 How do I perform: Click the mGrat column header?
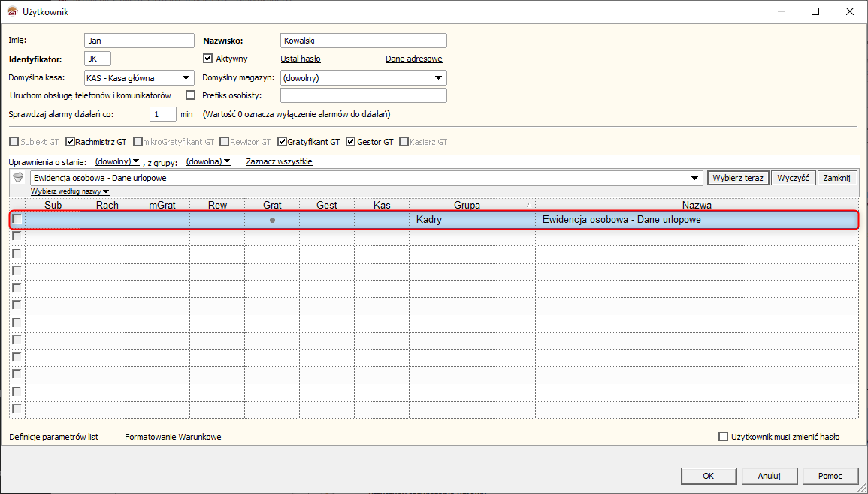[162, 205]
